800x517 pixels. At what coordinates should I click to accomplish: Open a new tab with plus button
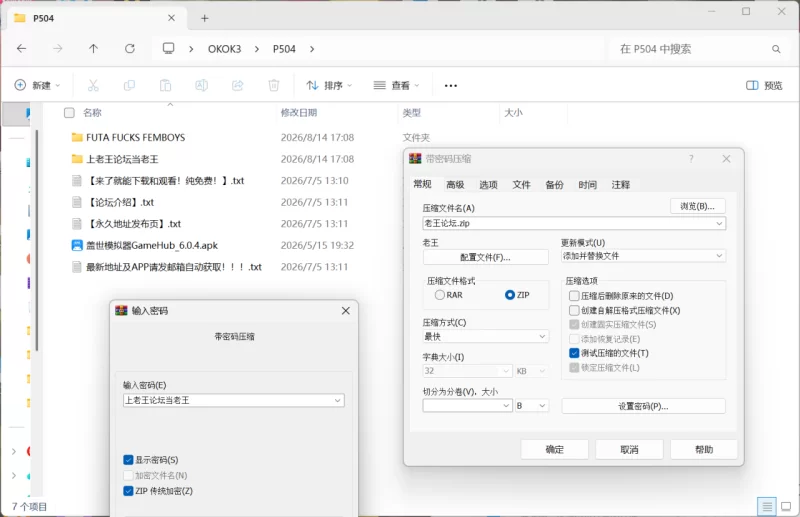[205, 18]
